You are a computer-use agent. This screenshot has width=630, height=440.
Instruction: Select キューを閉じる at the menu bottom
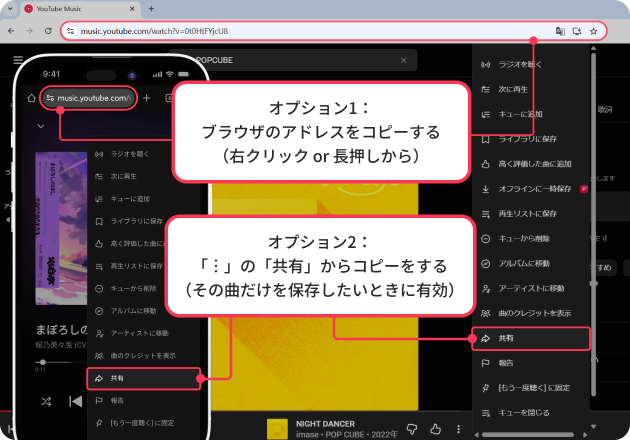532,414
